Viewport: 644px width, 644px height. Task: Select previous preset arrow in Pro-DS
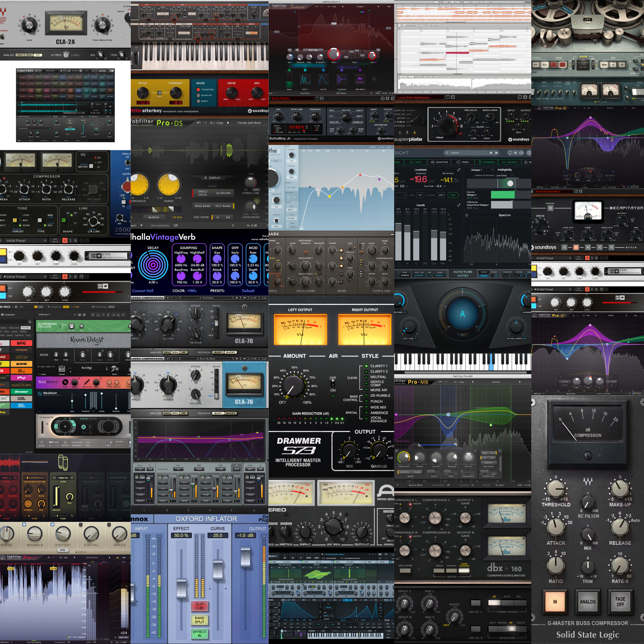(228, 123)
